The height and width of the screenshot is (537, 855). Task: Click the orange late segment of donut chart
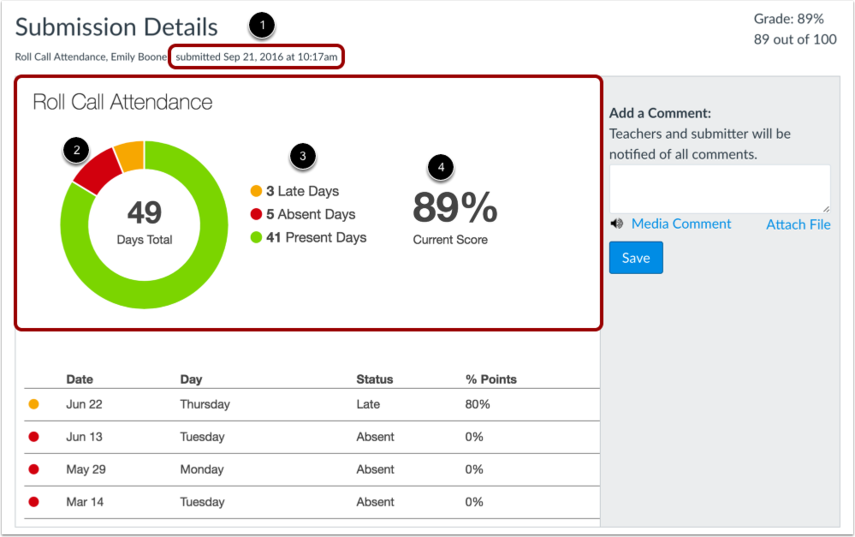point(131,156)
